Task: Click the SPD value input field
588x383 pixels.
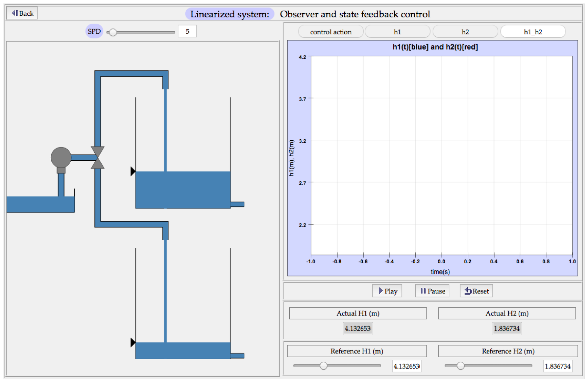Action: pos(187,31)
